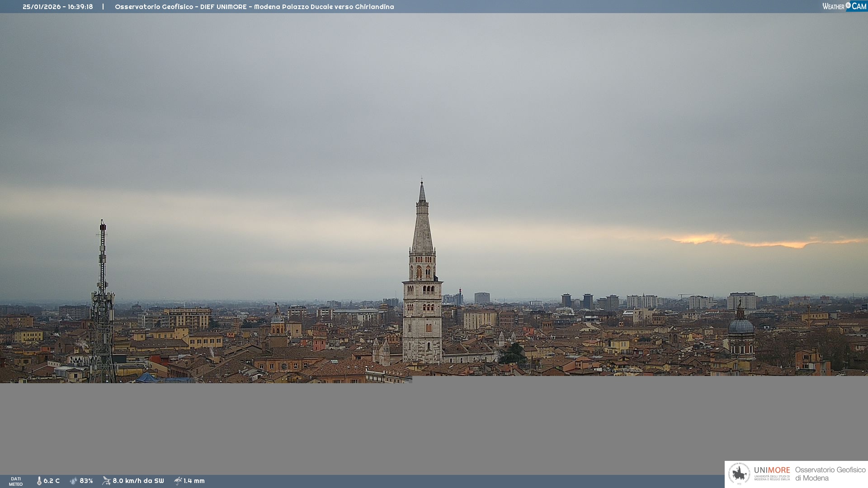Click the UNIMORE wordmark logo

(772, 470)
